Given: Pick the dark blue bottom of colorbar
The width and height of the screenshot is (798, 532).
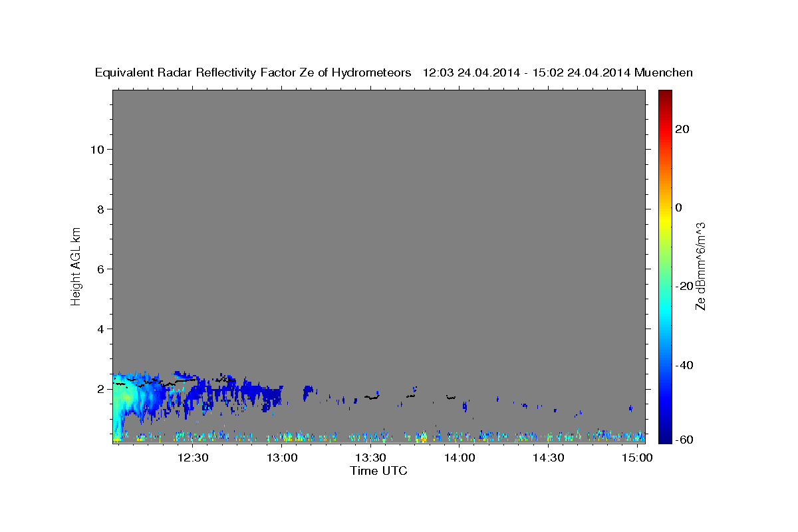Looking at the screenshot, I should [x=664, y=437].
